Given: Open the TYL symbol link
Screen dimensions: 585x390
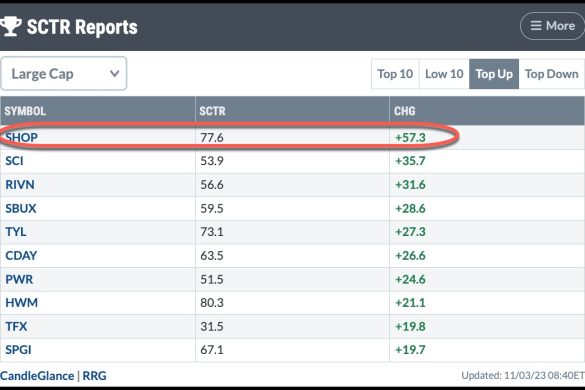Looking at the screenshot, I should [x=16, y=232].
